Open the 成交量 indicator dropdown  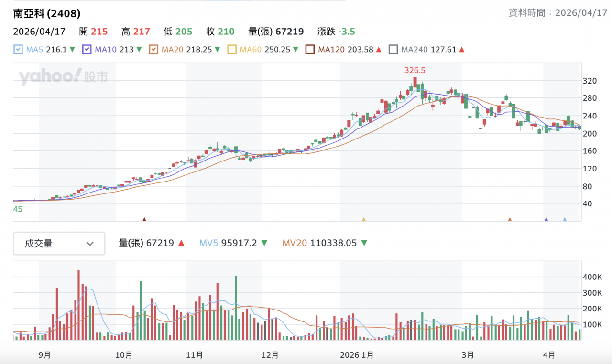(x=59, y=244)
